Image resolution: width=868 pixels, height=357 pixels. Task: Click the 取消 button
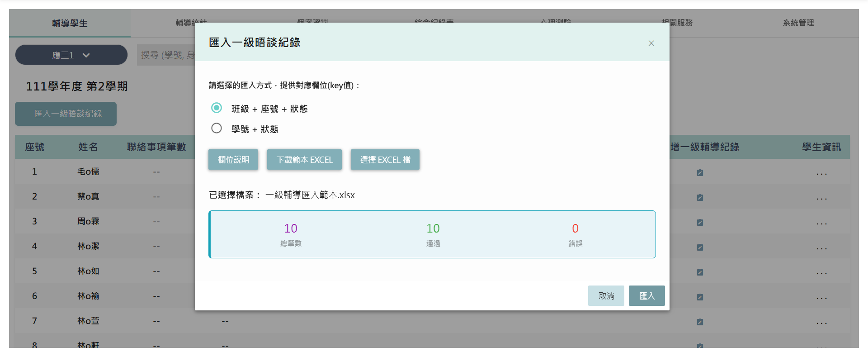(606, 295)
